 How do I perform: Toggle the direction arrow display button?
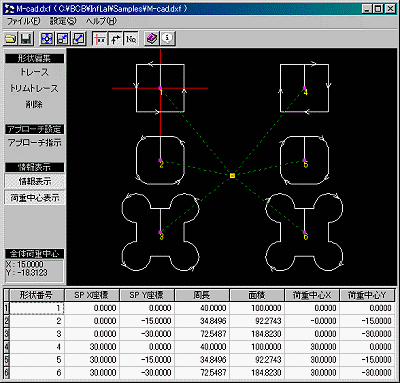[x=115, y=39]
